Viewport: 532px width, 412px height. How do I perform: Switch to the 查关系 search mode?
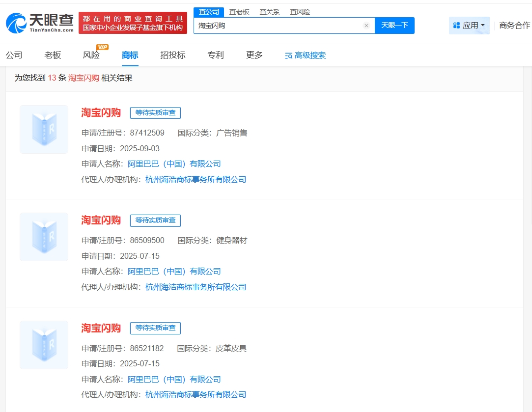tap(270, 12)
